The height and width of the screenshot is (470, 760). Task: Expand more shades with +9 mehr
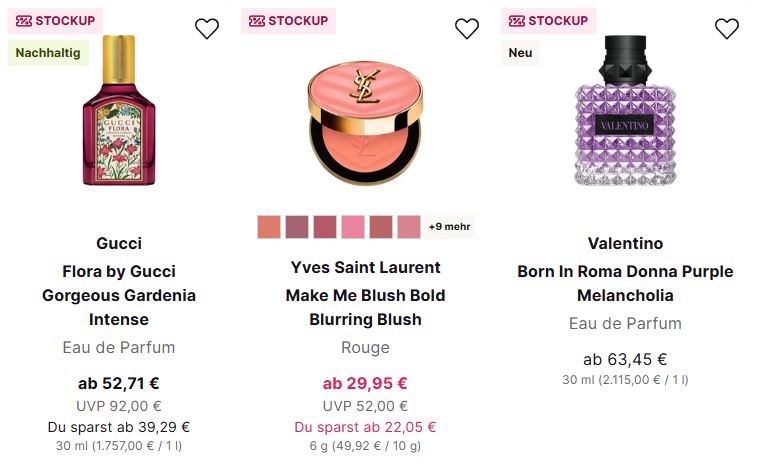(x=449, y=227)
